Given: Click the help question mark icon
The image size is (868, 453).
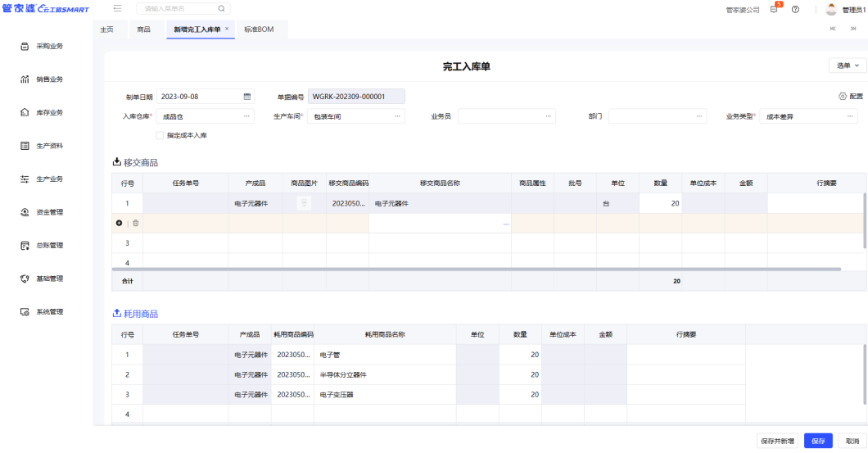Looking at the screenshot, I should point(795,9).
